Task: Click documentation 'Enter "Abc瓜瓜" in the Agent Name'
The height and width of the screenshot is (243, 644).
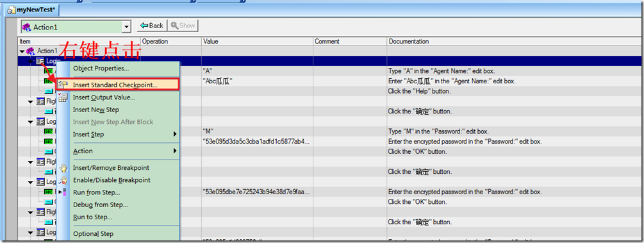Action: click(452, 81)
